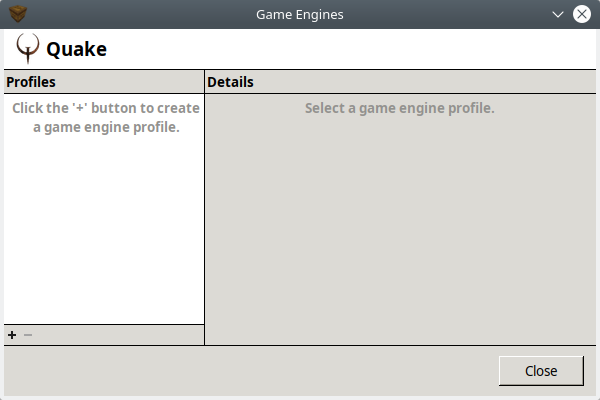Viewport: 600px width, 400px height.
Task: Click the minus remove profile icon
Action: point(28,335)
